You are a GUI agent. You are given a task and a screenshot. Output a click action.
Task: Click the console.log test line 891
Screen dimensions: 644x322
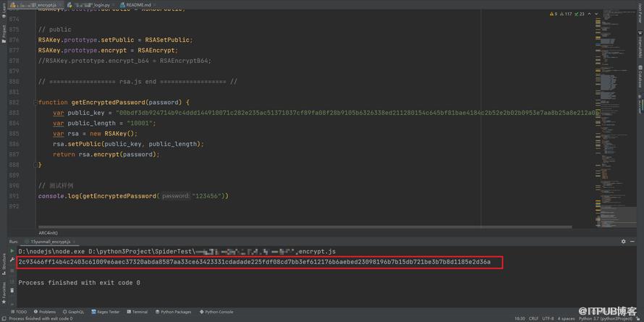(x=133, y=196)
